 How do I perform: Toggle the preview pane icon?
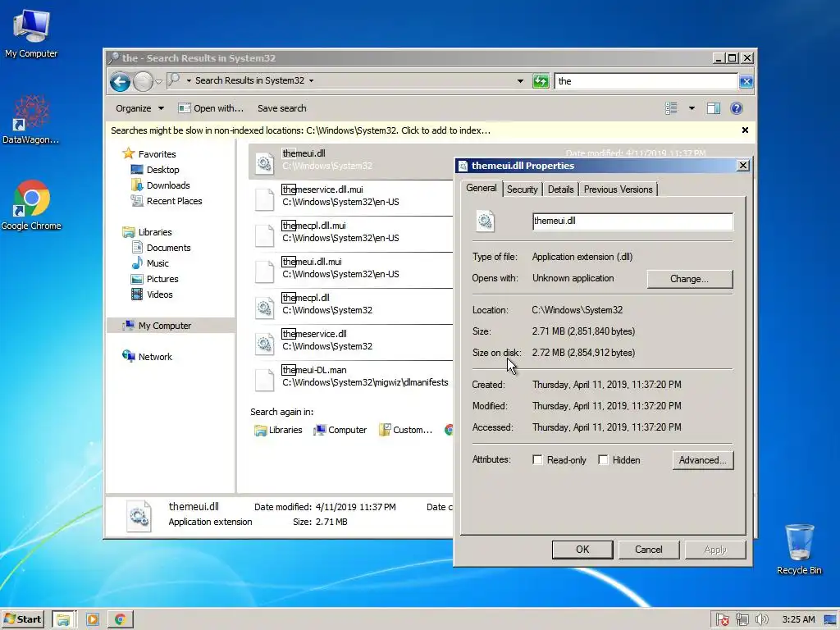point(713,108)
